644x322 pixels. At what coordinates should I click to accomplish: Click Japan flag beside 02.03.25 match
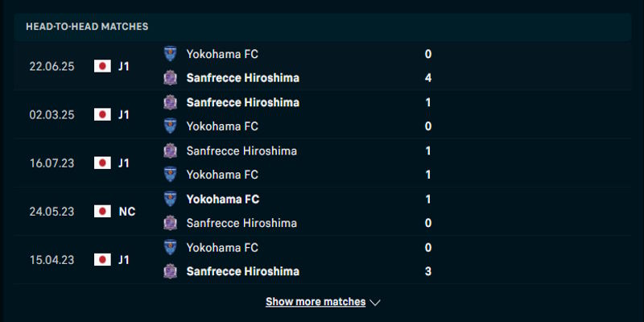(102, 114)
